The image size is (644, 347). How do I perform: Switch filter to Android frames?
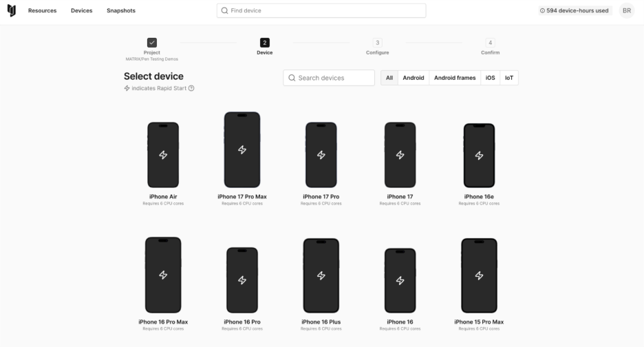[x=455, y=78]
